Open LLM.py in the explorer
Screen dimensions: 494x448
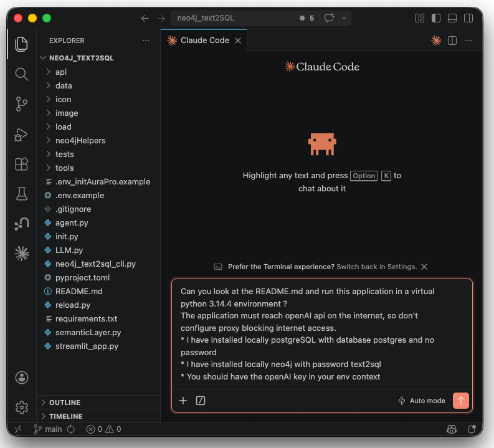point(98,250)
